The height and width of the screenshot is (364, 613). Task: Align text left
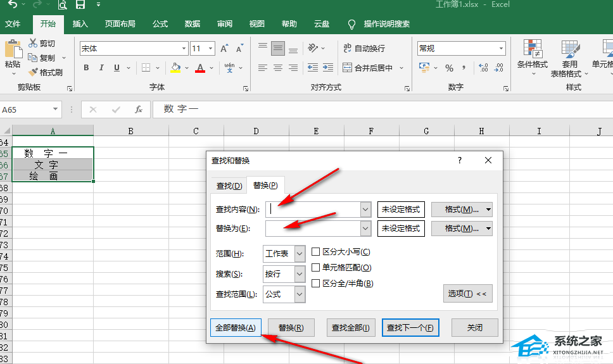point(263,68)
